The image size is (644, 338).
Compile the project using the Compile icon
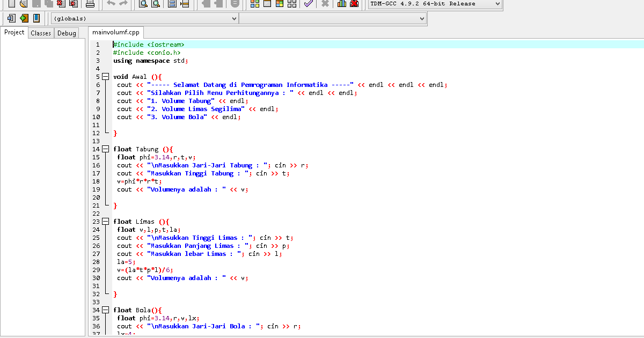pos(254,4)
